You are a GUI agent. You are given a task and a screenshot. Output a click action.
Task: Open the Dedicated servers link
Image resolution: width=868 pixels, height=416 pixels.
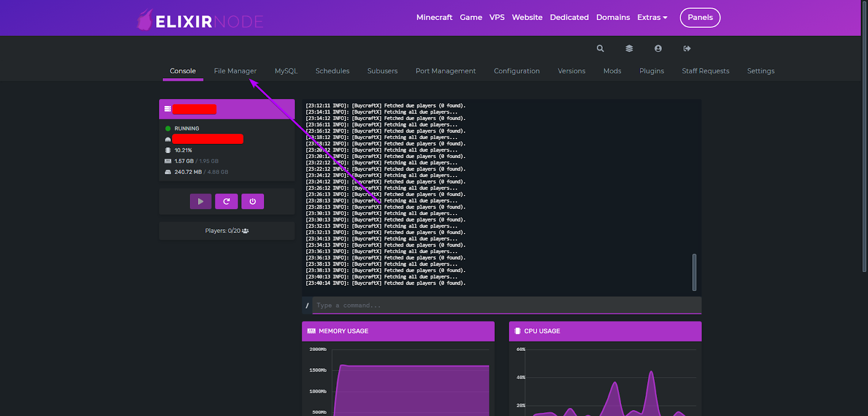click(570, 17)
